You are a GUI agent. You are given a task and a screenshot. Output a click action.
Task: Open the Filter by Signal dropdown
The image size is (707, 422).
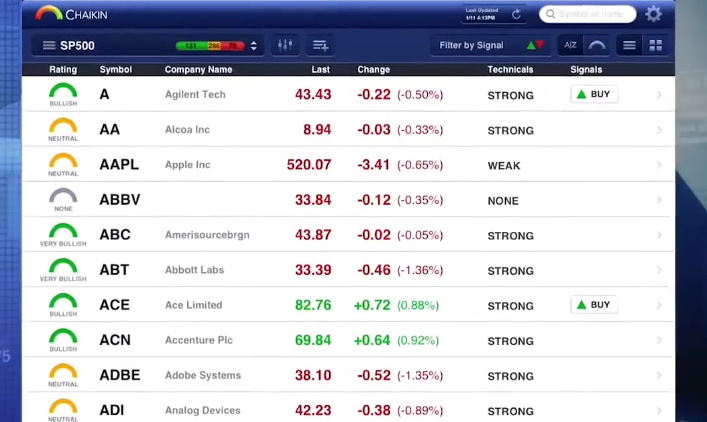point(491,46)
